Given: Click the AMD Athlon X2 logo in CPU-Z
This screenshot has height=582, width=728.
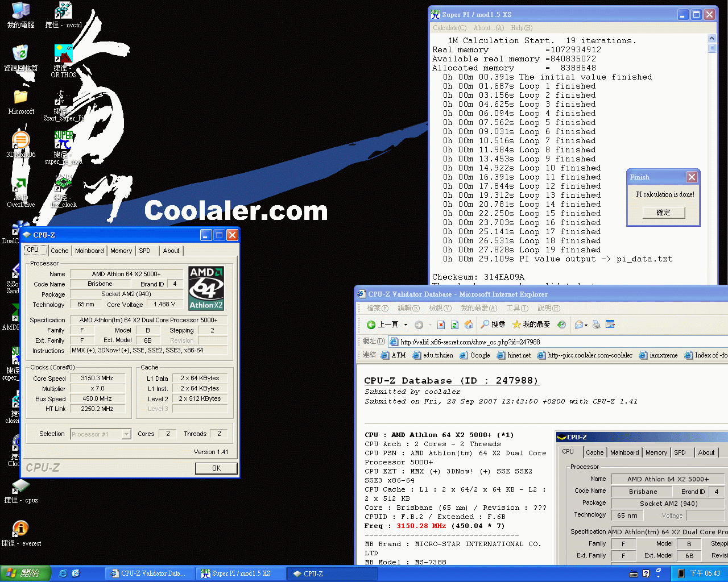Looking at the screenshot, I should [206, 288].
